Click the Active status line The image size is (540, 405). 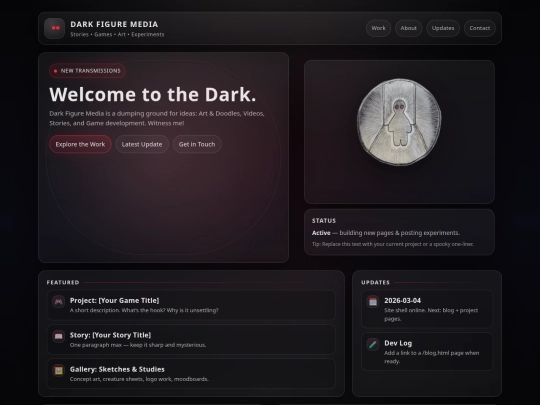pyautogui.click(x=386, y=233)
